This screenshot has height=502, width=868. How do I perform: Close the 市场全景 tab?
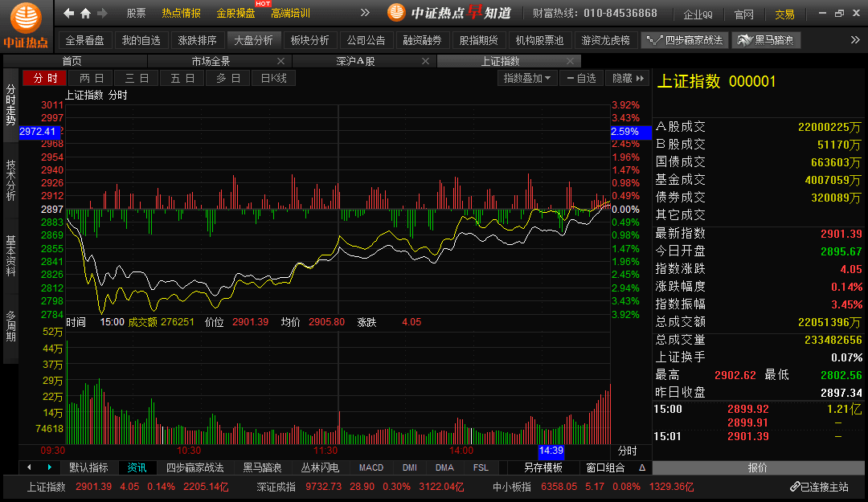click(x=280, y=61)
